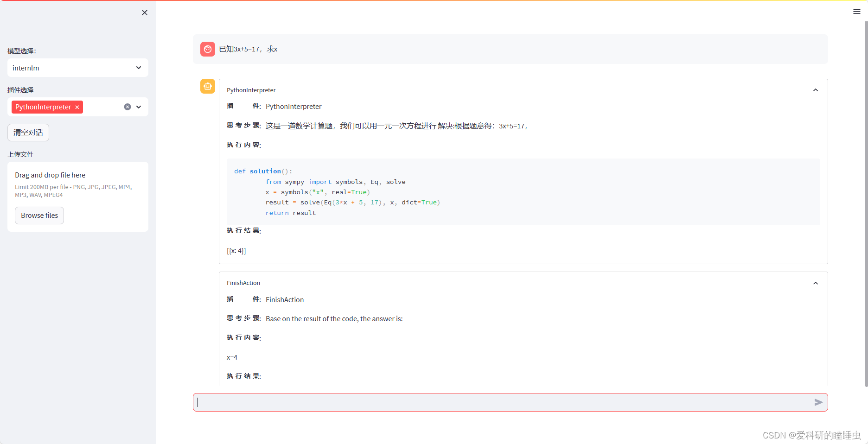The height and width of the screenshot is (444, 868).
Task: Click Browse files button
Action: 39,216
